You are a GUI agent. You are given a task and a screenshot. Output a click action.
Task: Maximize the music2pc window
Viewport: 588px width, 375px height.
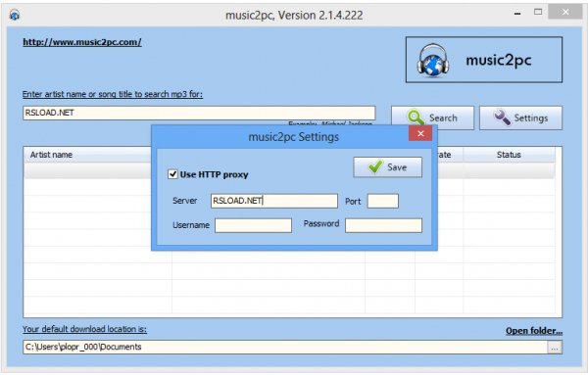538,12
